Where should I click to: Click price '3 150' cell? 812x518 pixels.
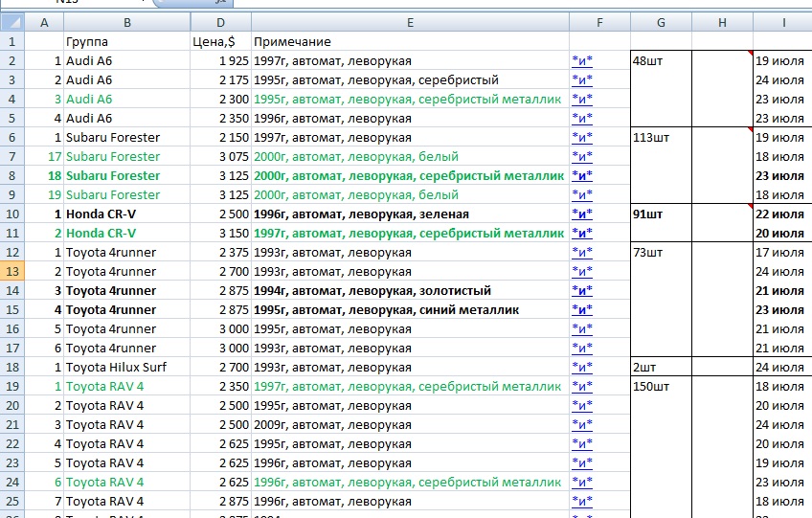[220, 233]
